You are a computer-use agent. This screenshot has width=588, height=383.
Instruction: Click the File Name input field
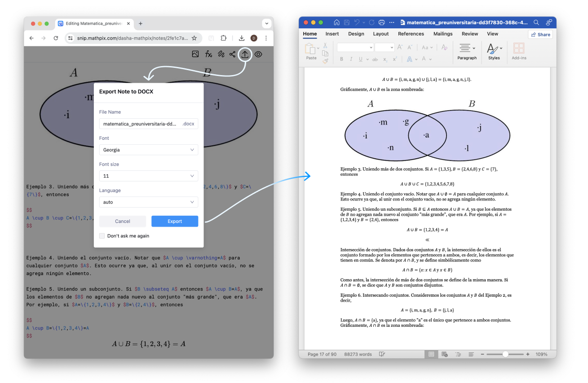click(149, 124)
